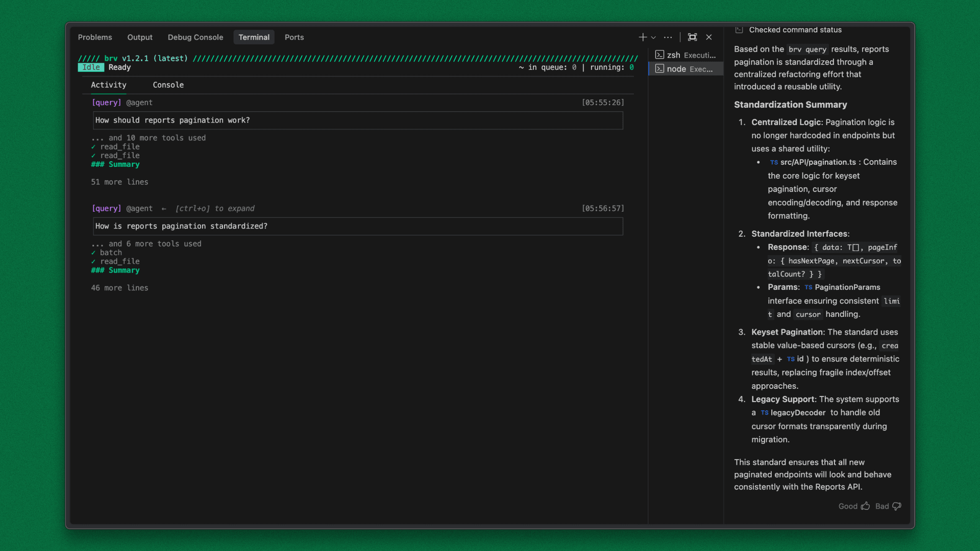Maximize the terminal panel size
Screen dimensions: 980x551
[692, 37]
